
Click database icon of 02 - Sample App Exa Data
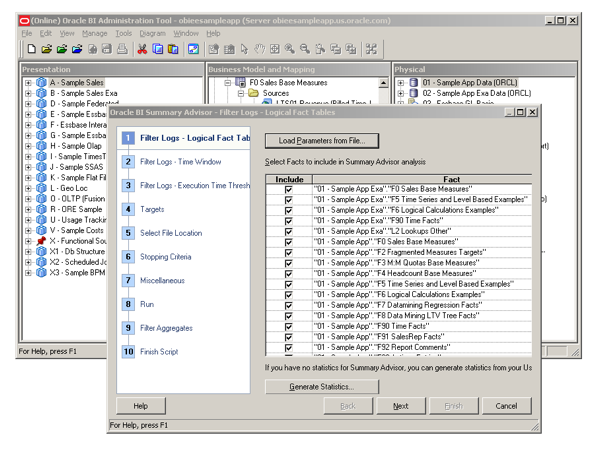[414, 93]
